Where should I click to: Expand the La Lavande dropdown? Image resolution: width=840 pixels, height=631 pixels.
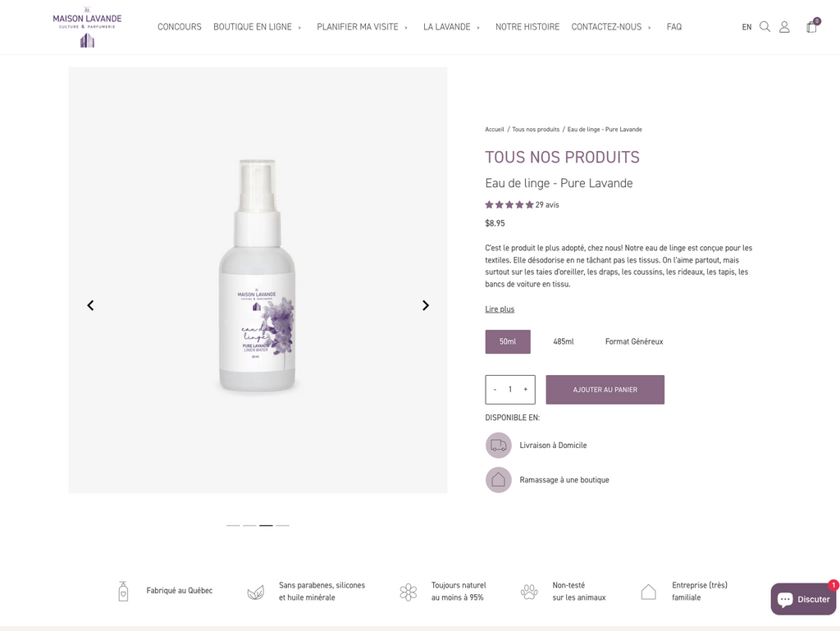point(452,27)
